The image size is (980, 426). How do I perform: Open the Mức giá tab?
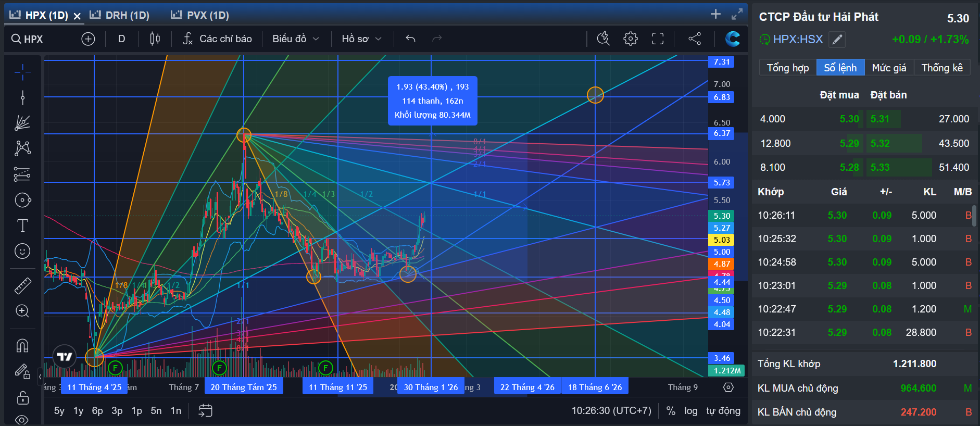[889, 68]
